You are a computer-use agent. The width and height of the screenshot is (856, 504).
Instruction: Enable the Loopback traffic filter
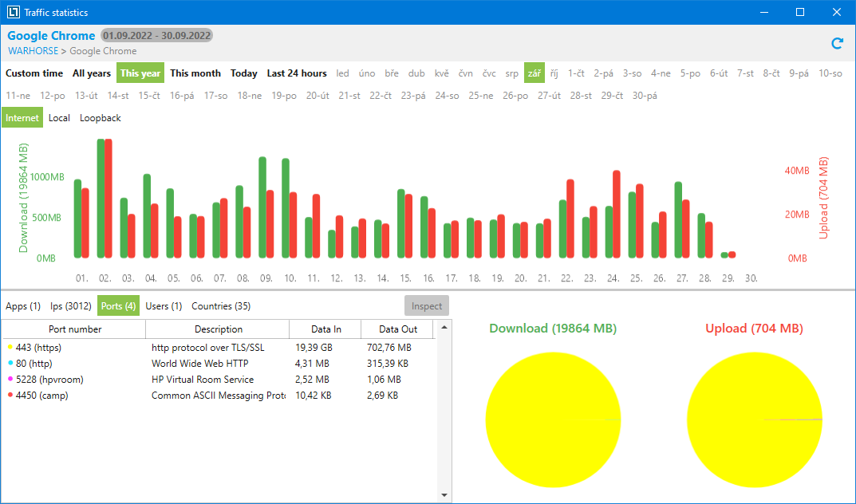click(101, 118)
